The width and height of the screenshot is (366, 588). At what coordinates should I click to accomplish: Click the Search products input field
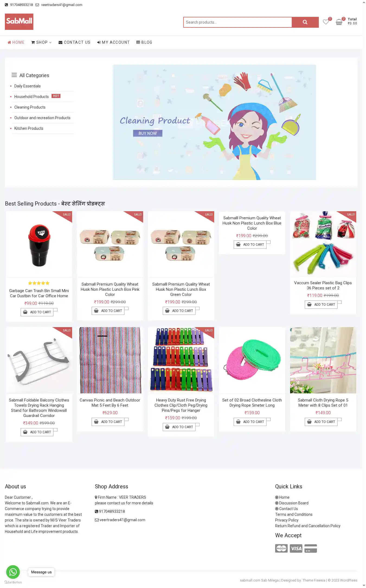pyautogui.click(x=237, y=22)
